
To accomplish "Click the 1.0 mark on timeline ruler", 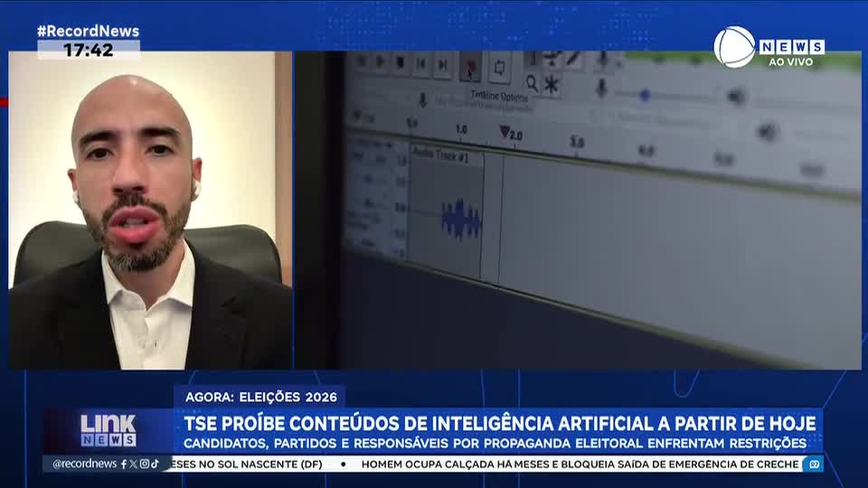I will pos(461,129).
